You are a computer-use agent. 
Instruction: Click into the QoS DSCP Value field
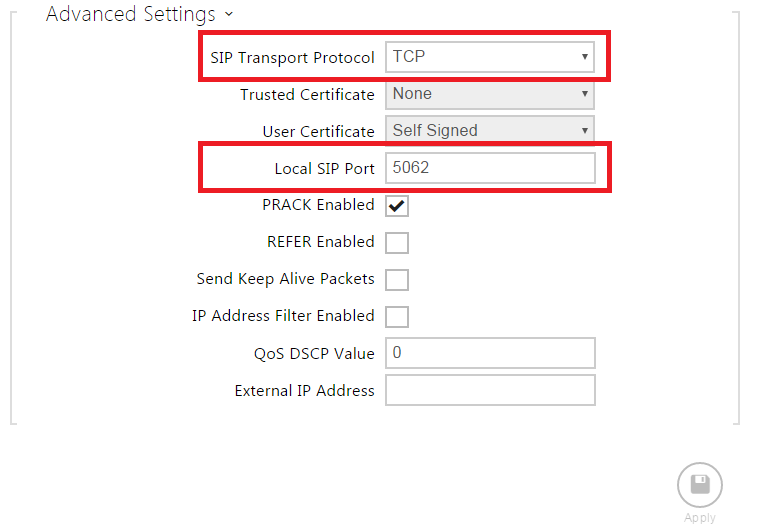coord(489,353)
